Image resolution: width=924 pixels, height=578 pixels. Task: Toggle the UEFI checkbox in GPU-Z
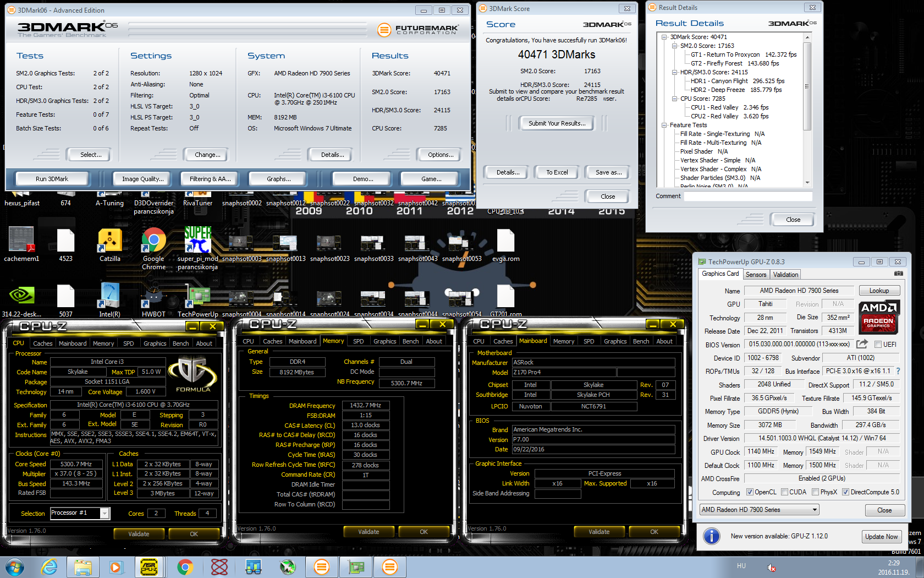pyautogui.click(x=878, y=344)
